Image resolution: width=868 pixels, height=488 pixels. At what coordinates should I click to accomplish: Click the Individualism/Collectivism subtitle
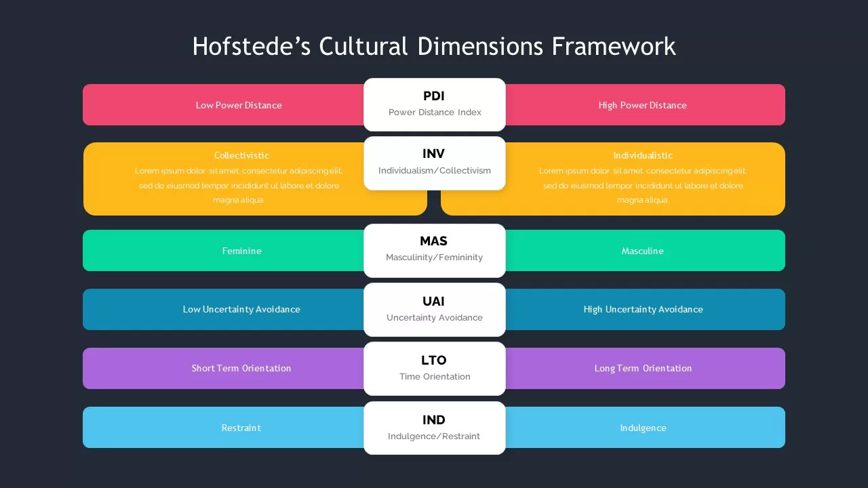435,171
